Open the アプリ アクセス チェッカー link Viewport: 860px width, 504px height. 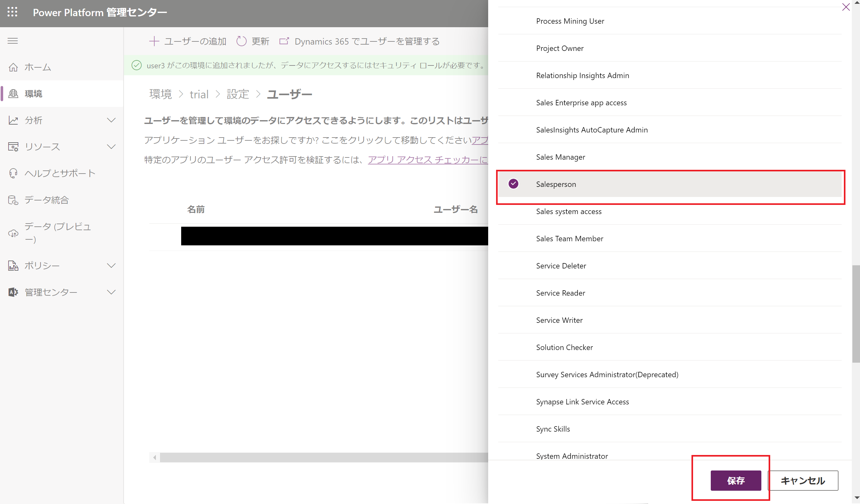pyautogui.click(x=428, y=160)
